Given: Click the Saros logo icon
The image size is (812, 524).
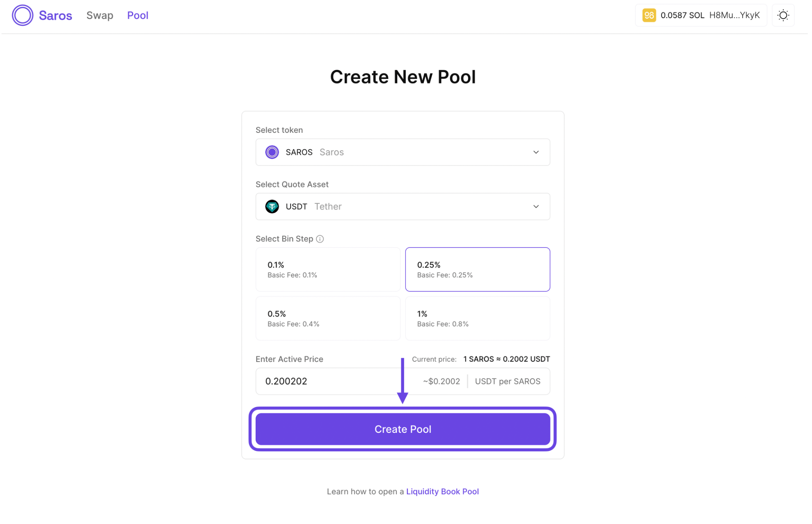Looking at the screenshot, I should (x=22, y=15).
